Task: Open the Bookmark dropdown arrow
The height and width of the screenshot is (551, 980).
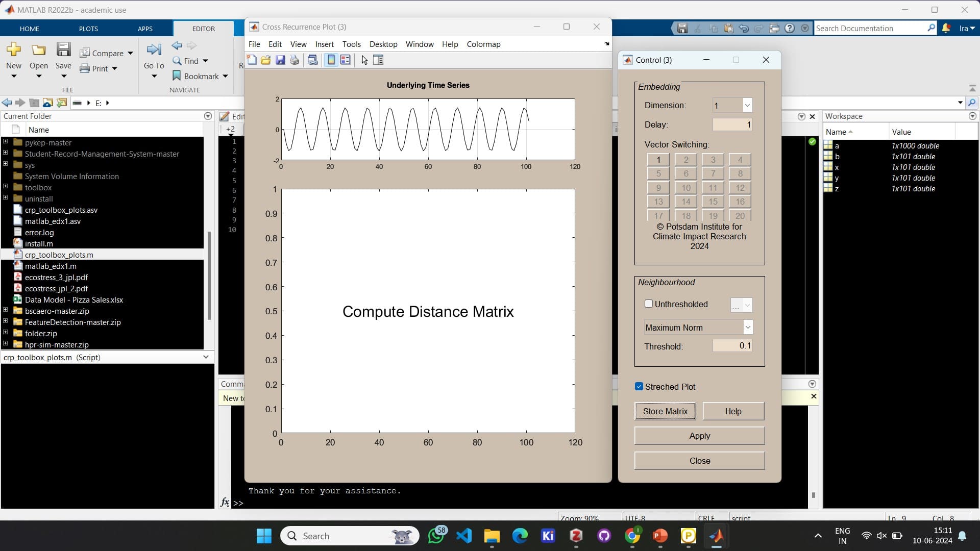Action: (x=225, y=76)
